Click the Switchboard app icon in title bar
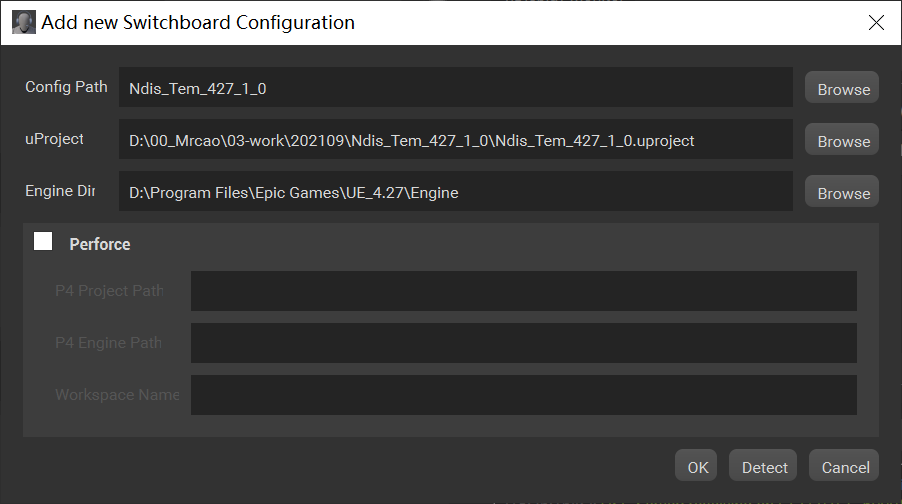The width and height of the screenshot is (902, 504). coord(24,22)
